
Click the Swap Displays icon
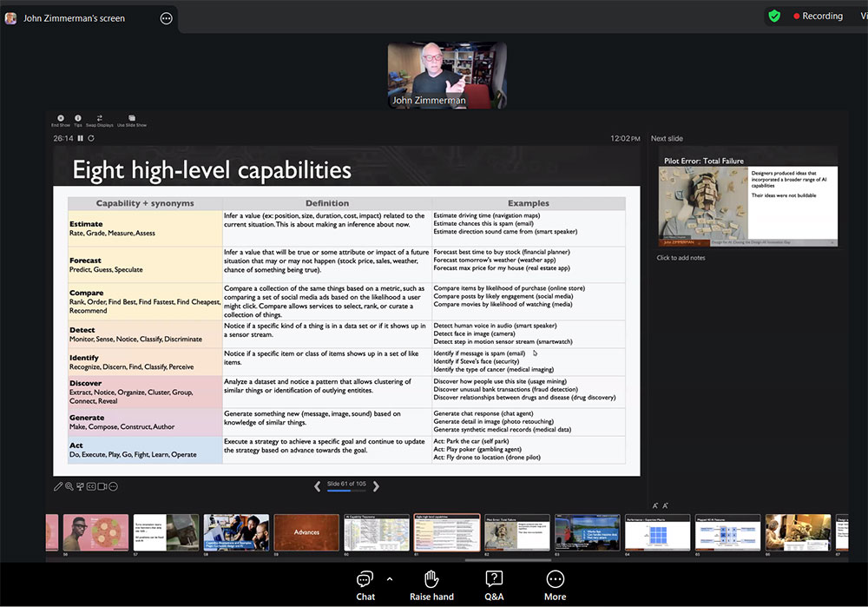100,118
